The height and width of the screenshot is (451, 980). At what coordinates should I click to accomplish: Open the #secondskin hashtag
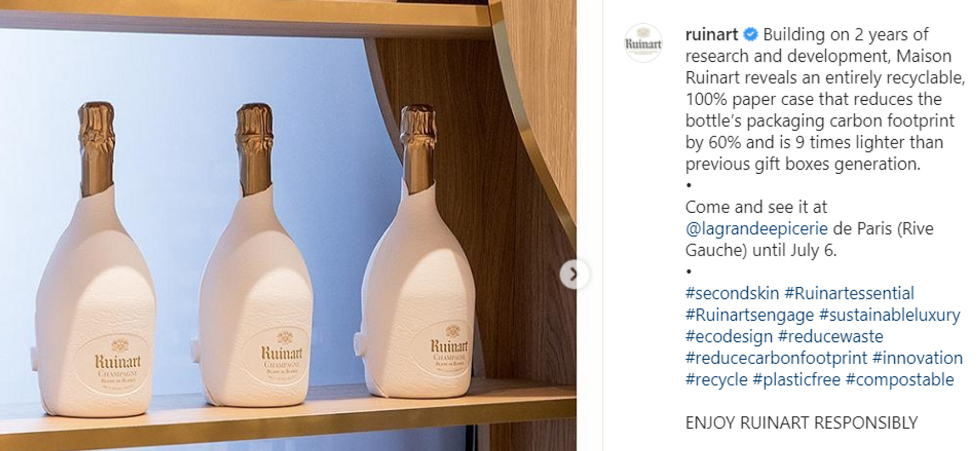click(732, 293)
